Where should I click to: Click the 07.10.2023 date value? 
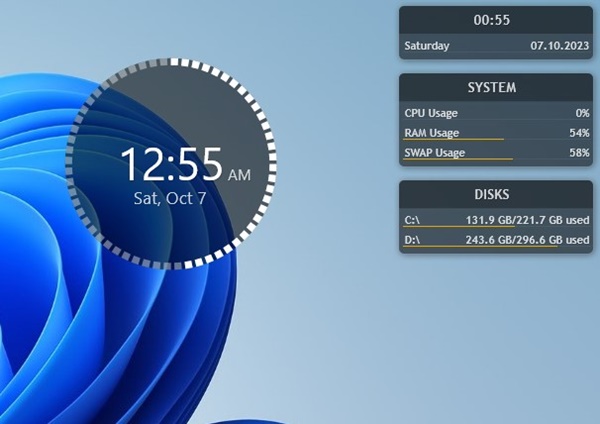click(x=559, y=46)
